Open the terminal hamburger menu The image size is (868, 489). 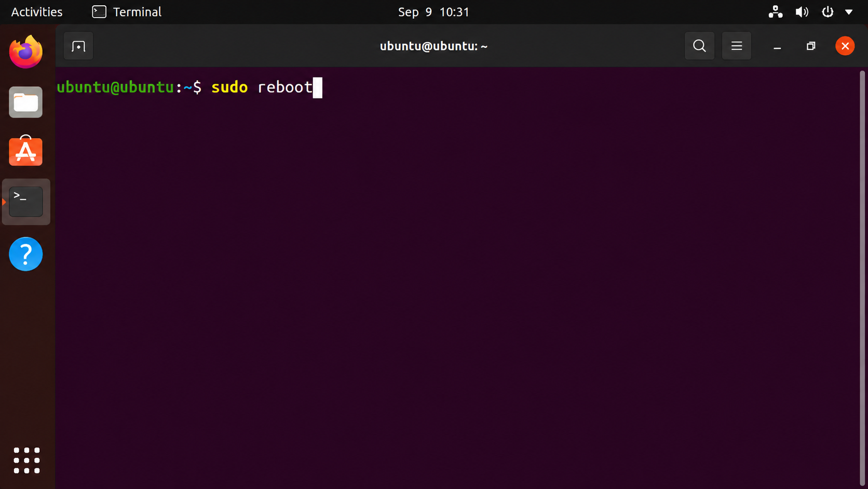click(737, 46)
